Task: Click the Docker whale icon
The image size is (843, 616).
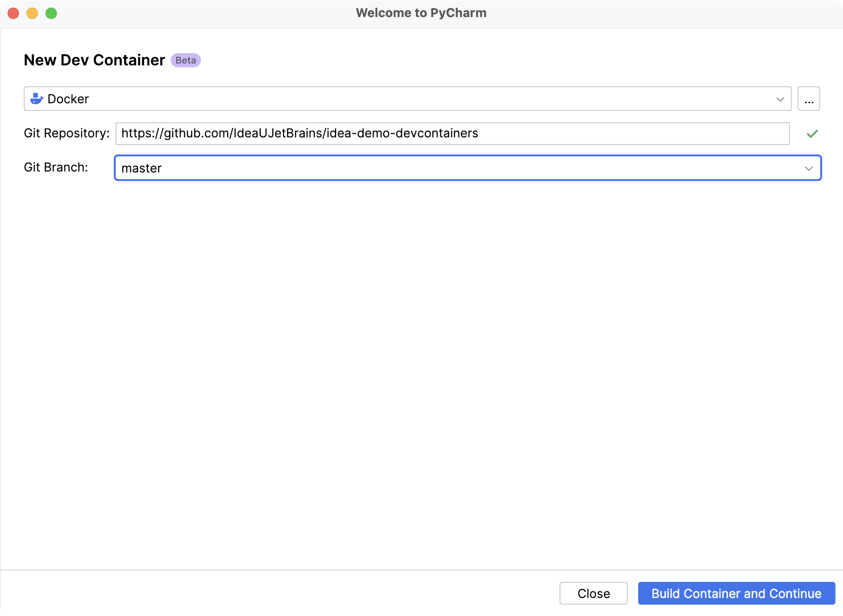Action: [37, 99]
